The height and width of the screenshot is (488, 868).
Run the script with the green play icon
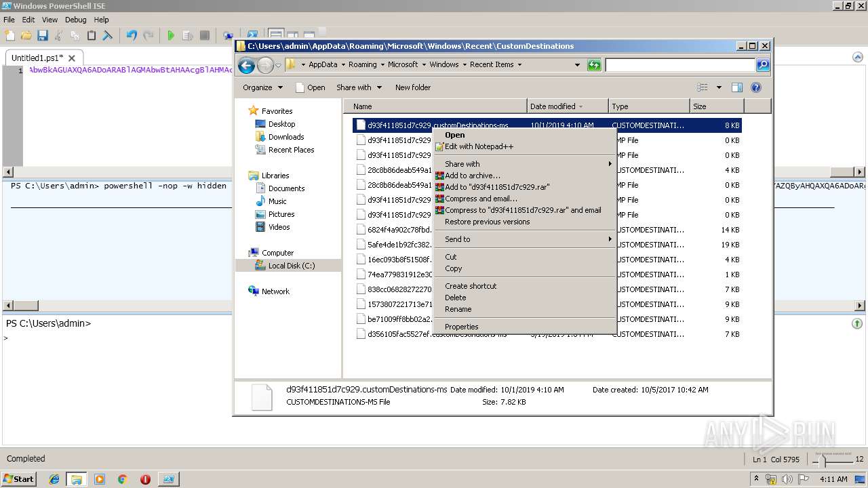tap(171, 35)
